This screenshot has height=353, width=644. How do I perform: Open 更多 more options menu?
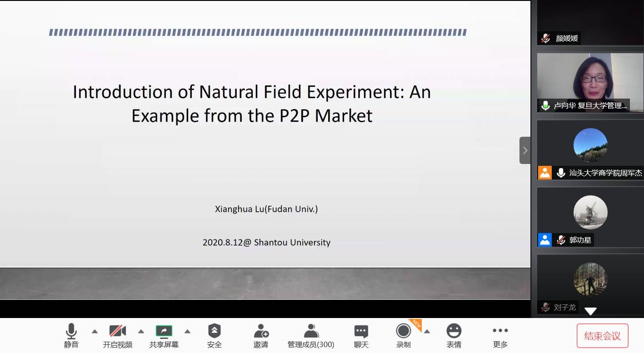(x=500, y=335)
